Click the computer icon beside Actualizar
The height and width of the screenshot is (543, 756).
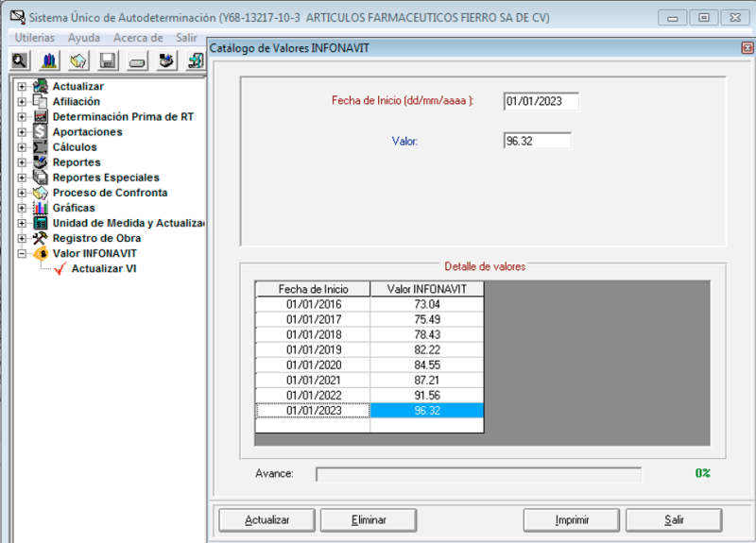click(41, 86)
